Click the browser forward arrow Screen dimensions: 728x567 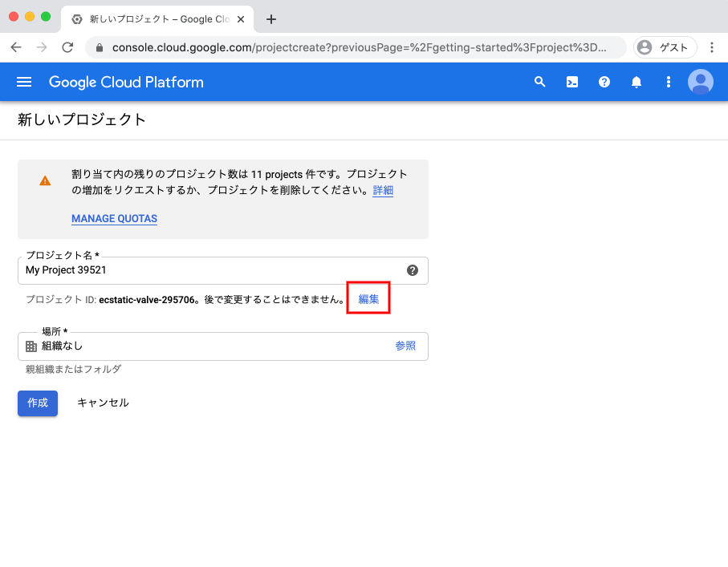click(42, 47)
